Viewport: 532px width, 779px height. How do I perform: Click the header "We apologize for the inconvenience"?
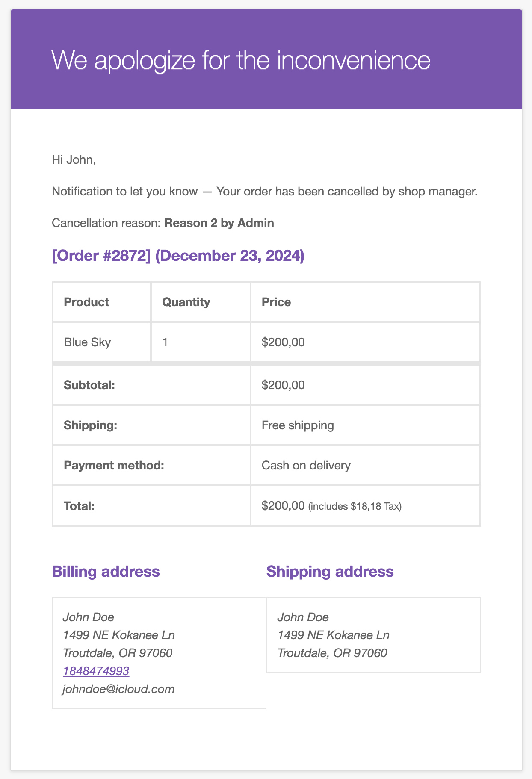coord(241,59)
